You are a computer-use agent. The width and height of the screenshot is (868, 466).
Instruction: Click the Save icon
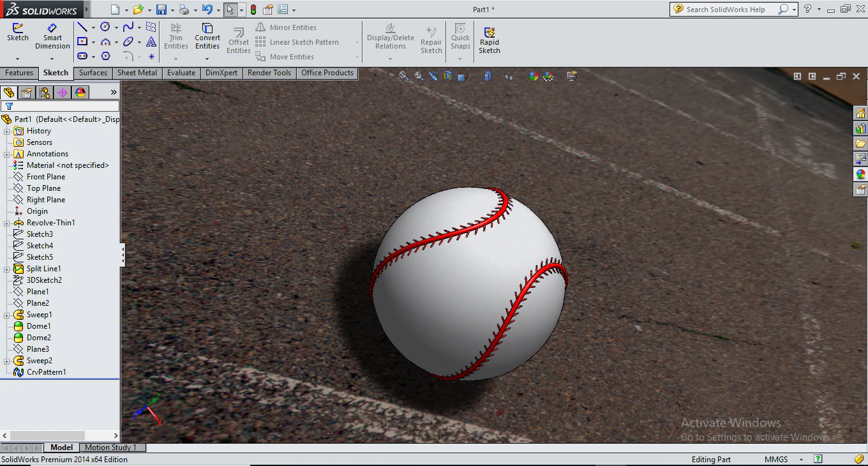(x=161, y=10)
